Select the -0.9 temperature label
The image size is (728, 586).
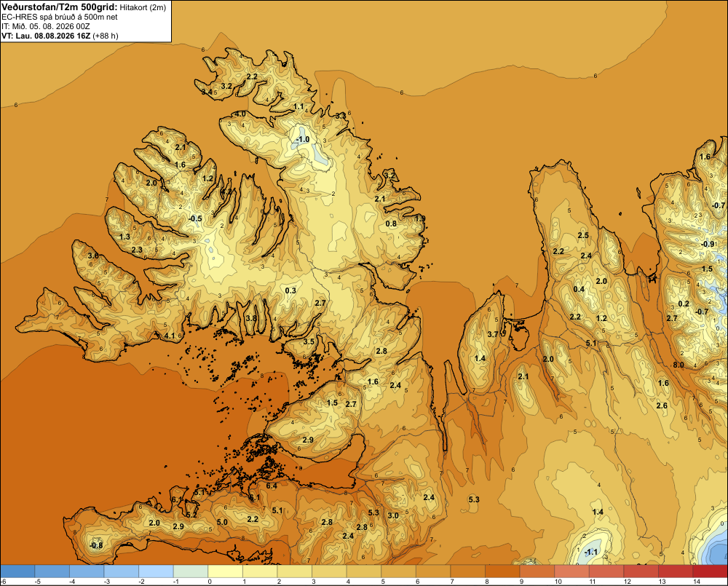(x=708, y=245)
